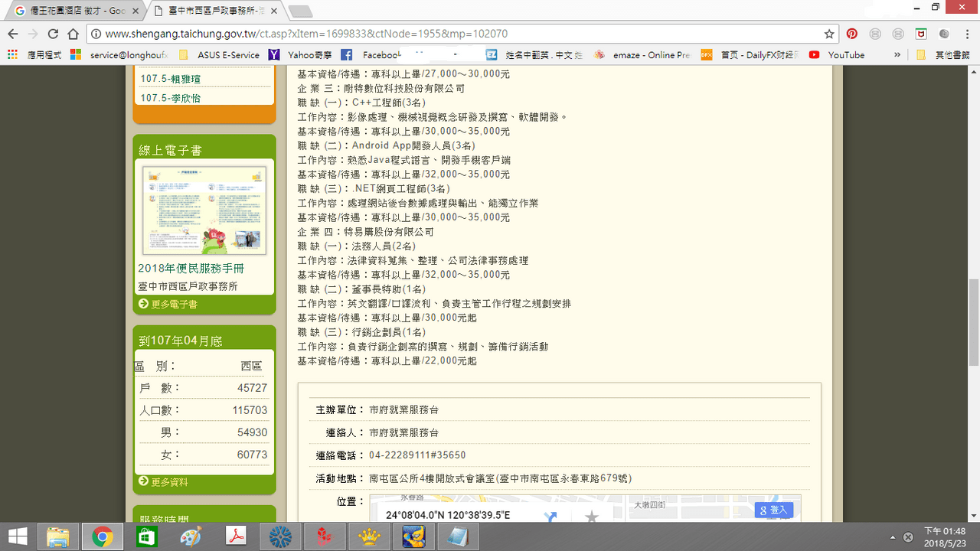Open Adobe Acrobat from the taskbar
The height and width of the screenshot is (551, 980).
236,536
